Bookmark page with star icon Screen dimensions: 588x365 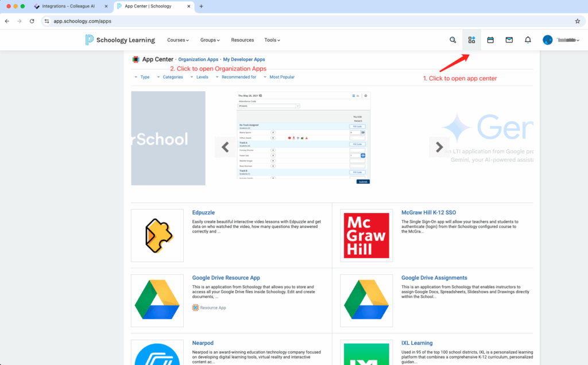pyautogui.click(x=577, y=21)
